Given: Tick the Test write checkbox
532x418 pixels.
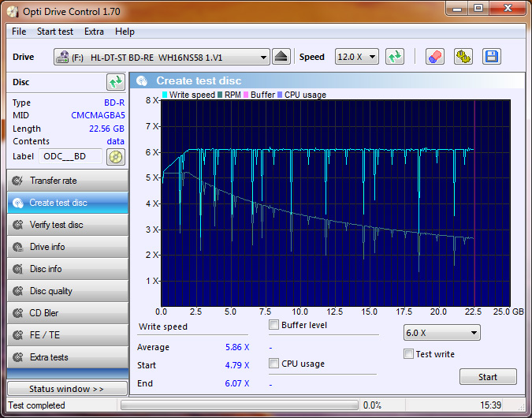Looking at the screenshot, I should point(408,354).
